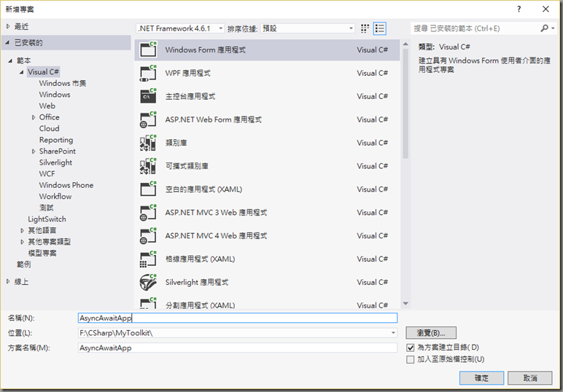This screenshot has width=563, height=392.
Task: Select the portable class library icon
Action: pyautogui.click(x=148, y=166)
